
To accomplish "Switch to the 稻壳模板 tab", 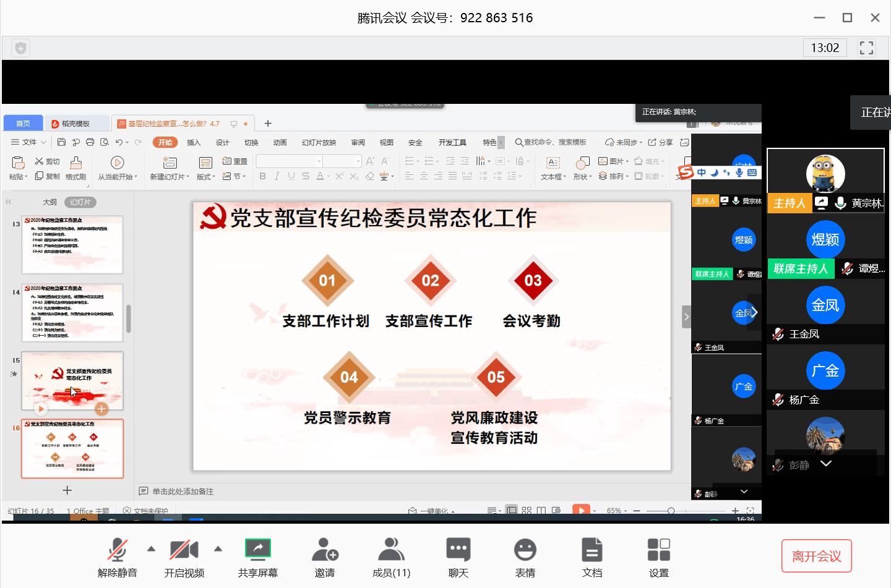I will 76,124.
